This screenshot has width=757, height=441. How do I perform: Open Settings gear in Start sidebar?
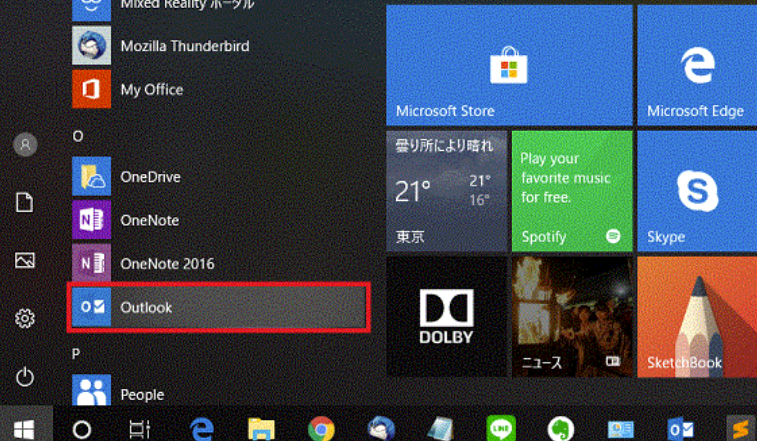click(25, 318)
